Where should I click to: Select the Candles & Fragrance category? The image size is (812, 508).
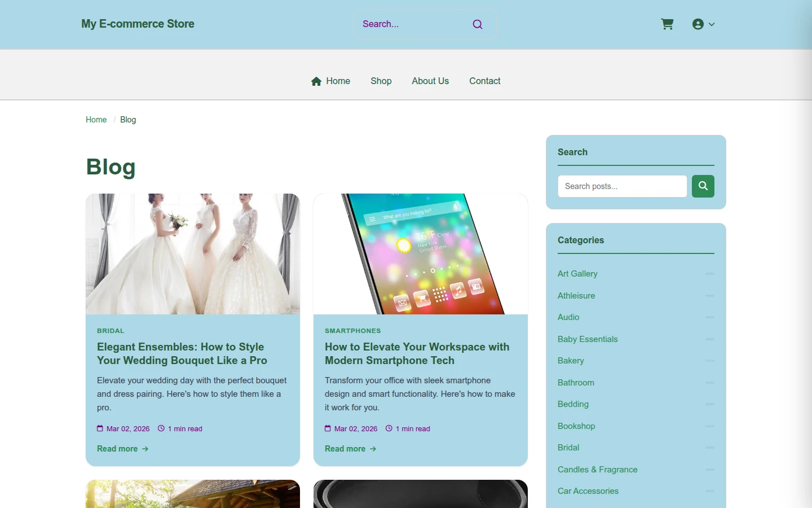point(598,470)
